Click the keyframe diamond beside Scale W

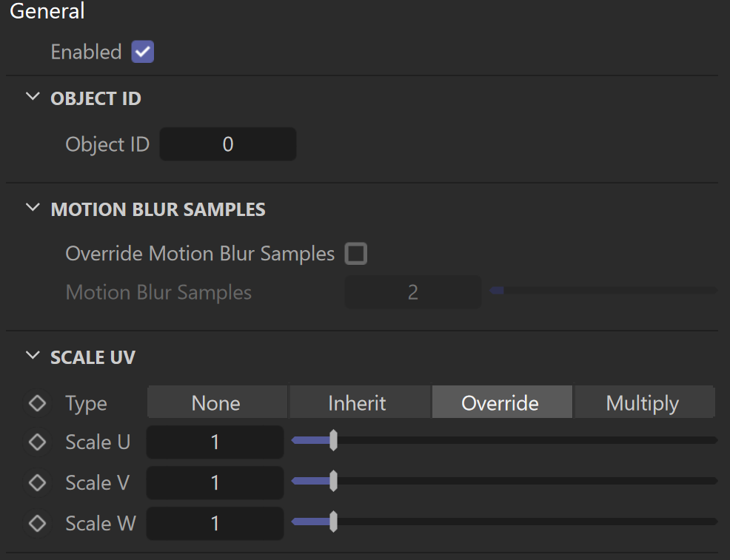click(37, 523)
